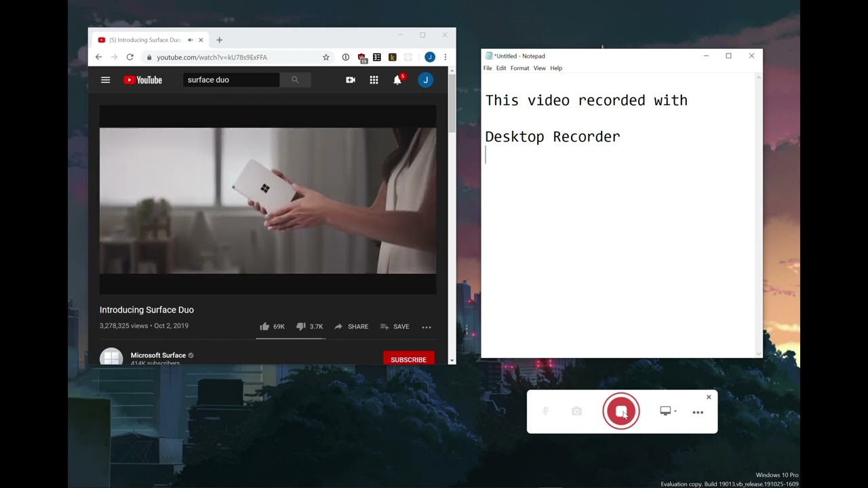Go back in Chrome
The image size is (868, 488).
click(x=98, y=58)
